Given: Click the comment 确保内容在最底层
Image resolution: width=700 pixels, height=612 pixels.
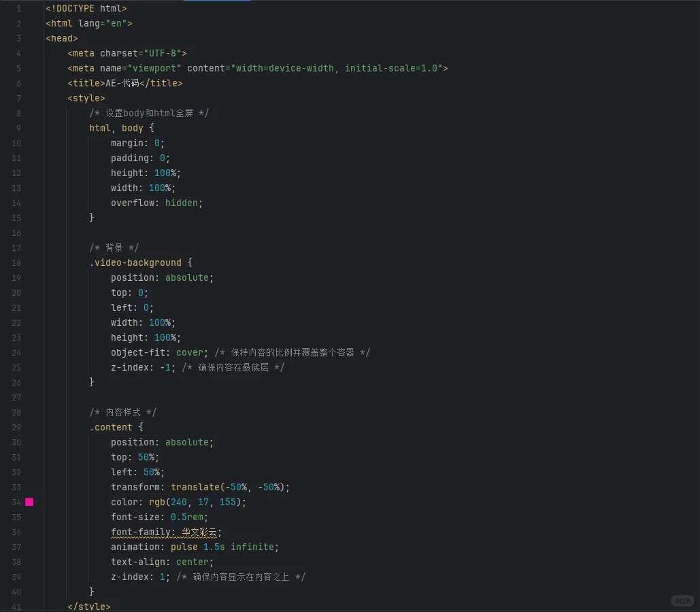Looking at the screenshot, I should 233,367.
